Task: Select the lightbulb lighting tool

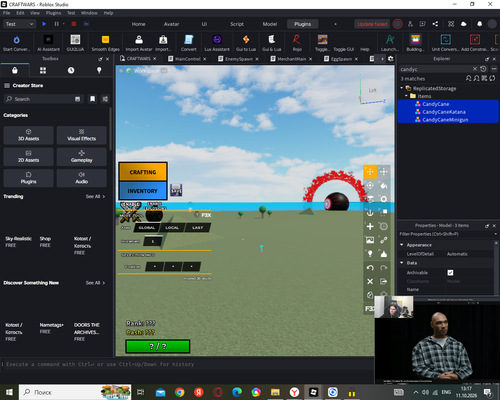Action: (370, 254)
